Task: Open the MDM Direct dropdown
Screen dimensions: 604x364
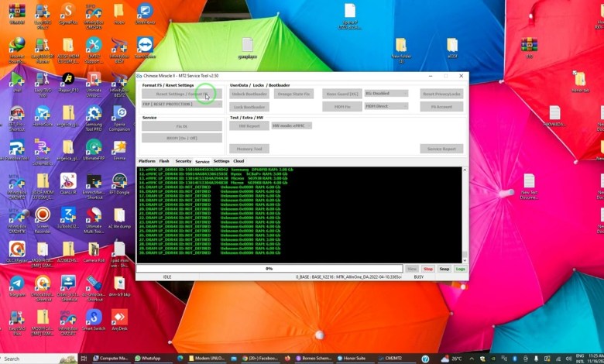Action: pos(385,105)
